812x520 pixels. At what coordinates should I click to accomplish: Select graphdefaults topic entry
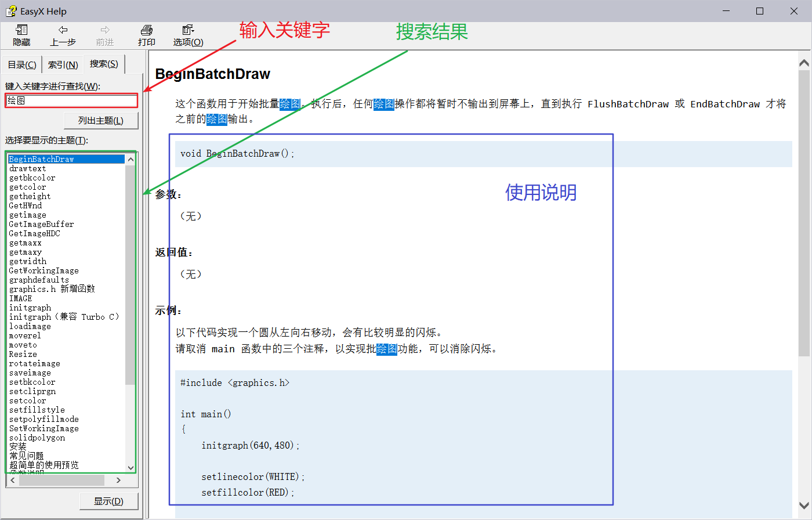[39, 280]
